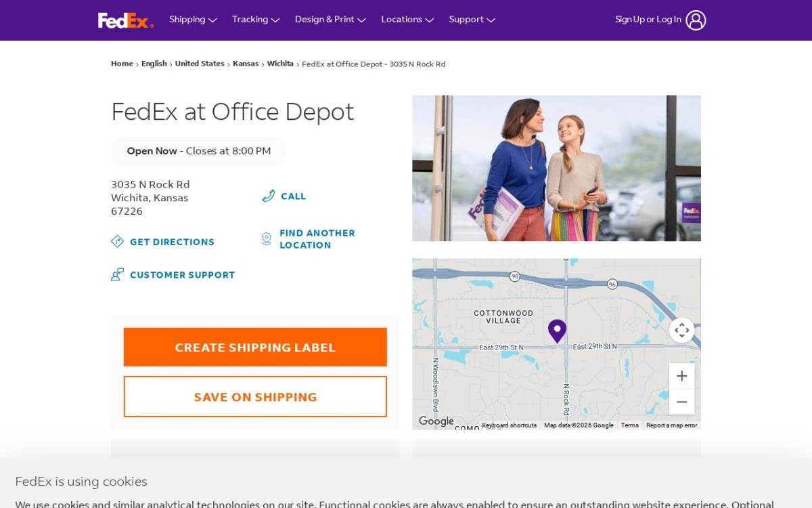Open the user account avatar icon
812x508 pixels.
coord(696,20)
